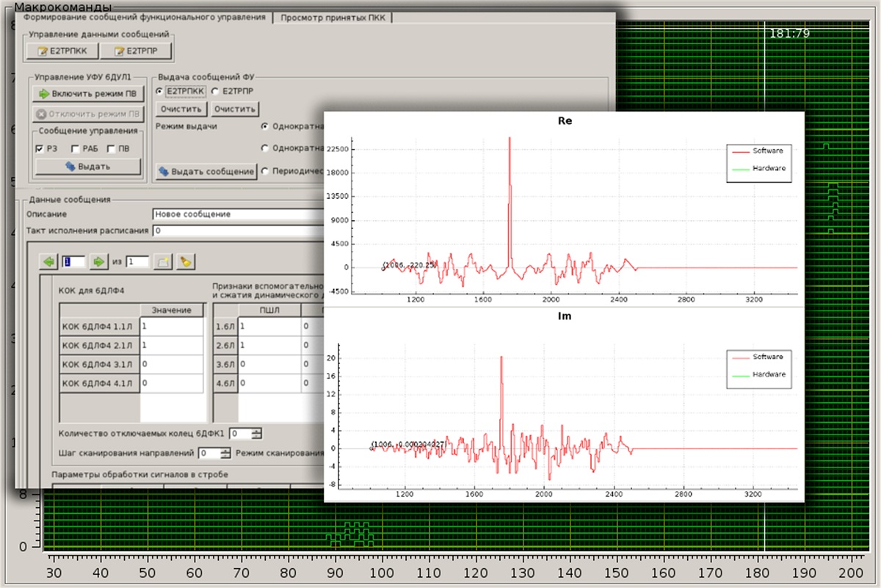Click the new-record folder icon
This screenshot has height=588, width=881.
click(x=164, y=261)
